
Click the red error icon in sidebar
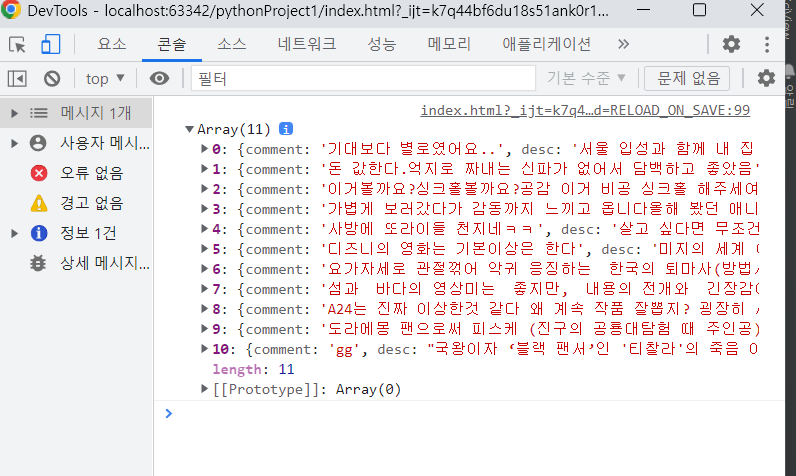(39, 173)
